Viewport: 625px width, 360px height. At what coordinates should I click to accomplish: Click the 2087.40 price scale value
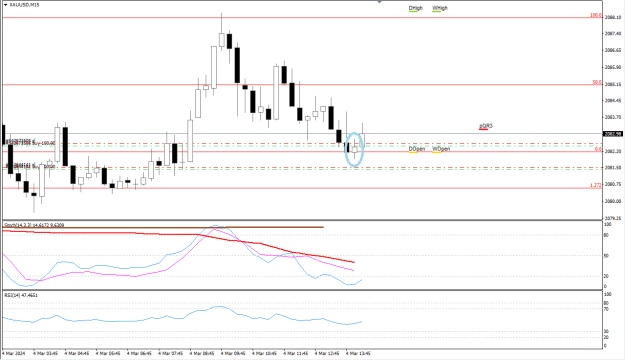click(x=613, y=34)
